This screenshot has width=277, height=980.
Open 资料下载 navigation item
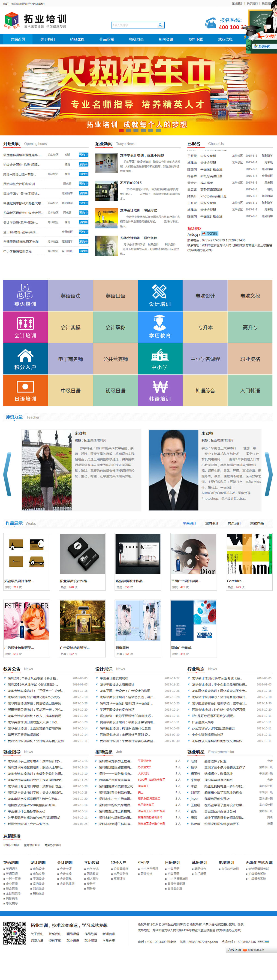coord(196,39)
